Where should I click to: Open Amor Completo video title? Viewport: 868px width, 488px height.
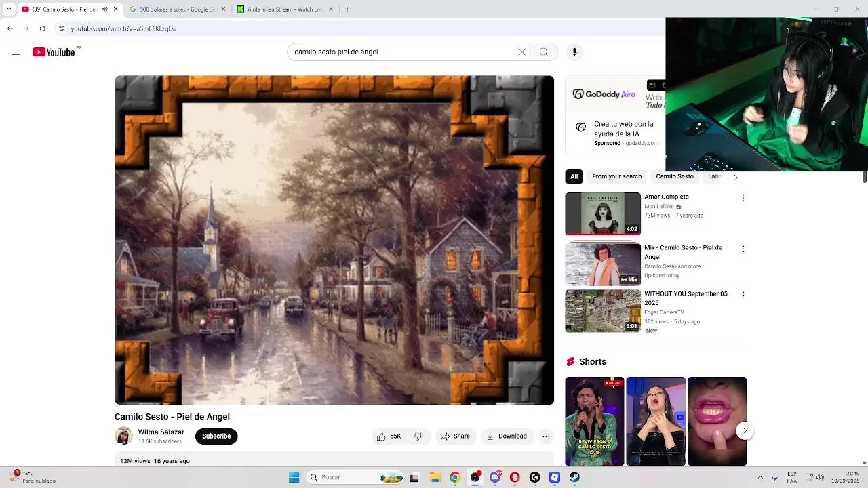pos(667,197)
